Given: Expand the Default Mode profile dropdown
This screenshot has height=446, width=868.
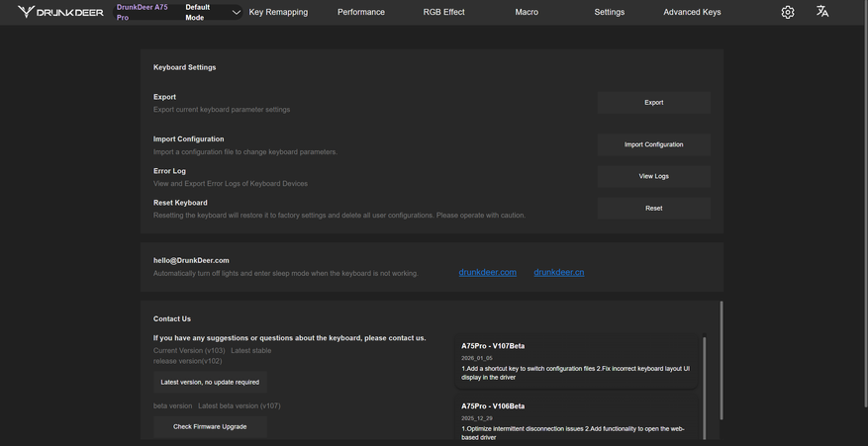Looking at the screenshot, I should (x=236, y=13).
